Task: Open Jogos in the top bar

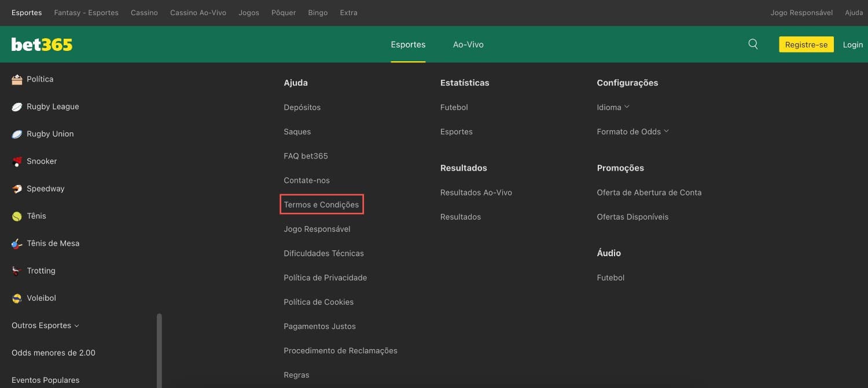Action: (x=249, y=13)
